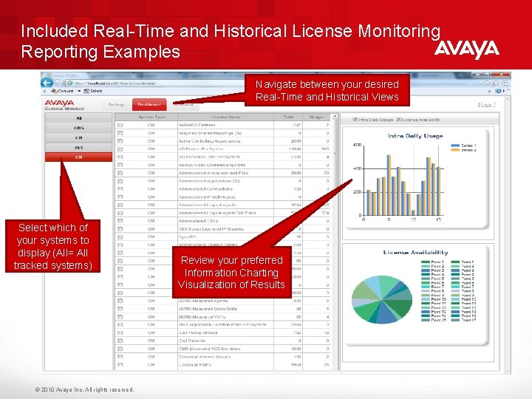Click the Administered Applications (%) license name
This screenshot has height=399, width=532.
pos(209,181)
